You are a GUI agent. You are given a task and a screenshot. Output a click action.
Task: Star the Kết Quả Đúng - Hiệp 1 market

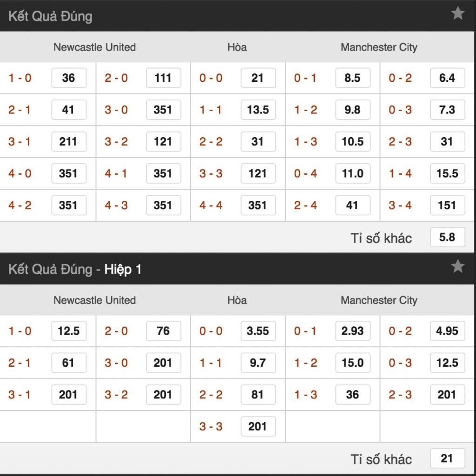coord(458,266)
